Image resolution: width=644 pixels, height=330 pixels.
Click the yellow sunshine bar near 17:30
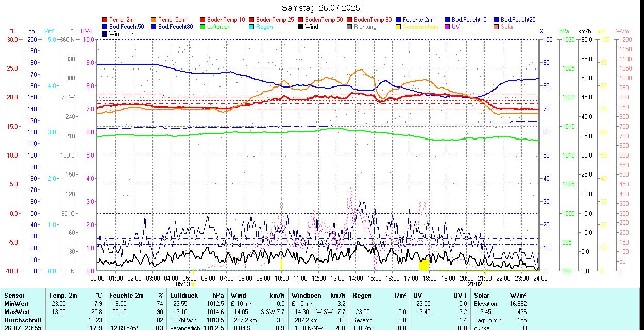coord(423,265)
